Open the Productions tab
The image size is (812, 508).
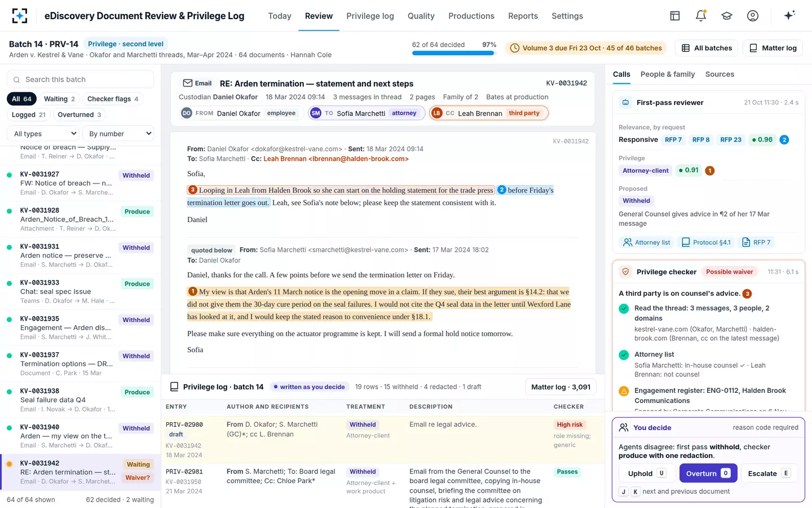(471, 16)
